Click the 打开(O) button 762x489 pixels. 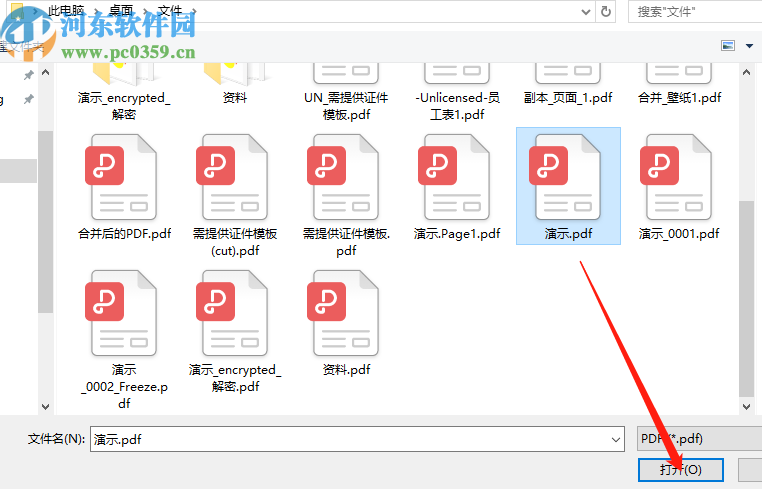[680, 470]
